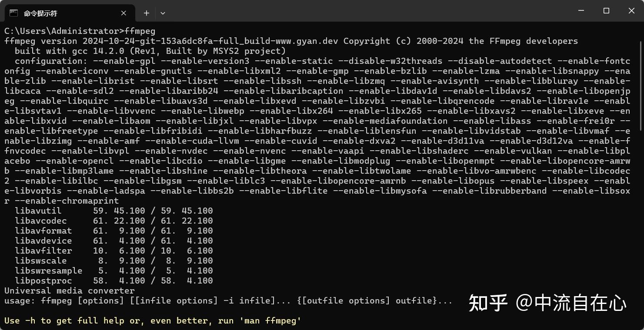Screen dimensions: 644x330
Task: Click the vertical scrollbar thumb
Action: pyautogui.click(x=641, y=85)
